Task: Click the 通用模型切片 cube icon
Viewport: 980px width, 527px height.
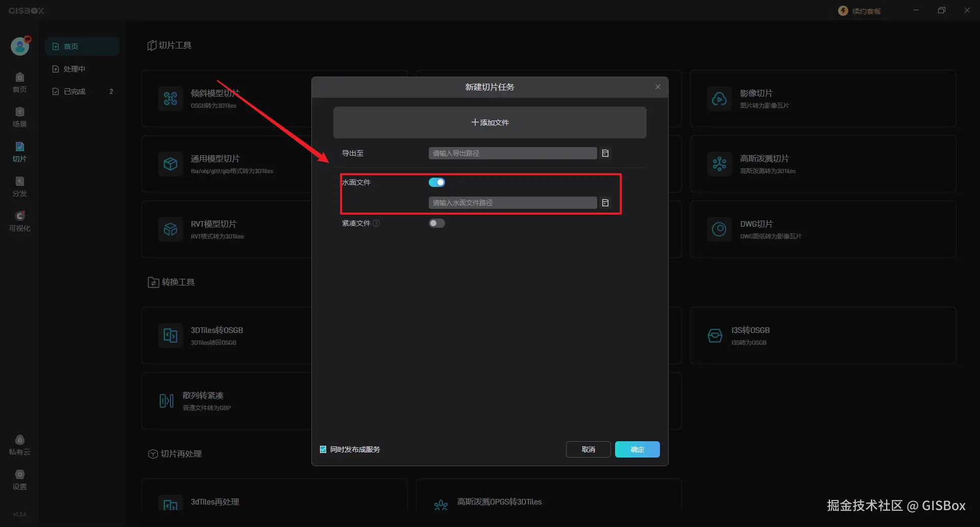Action: [170, 164]
